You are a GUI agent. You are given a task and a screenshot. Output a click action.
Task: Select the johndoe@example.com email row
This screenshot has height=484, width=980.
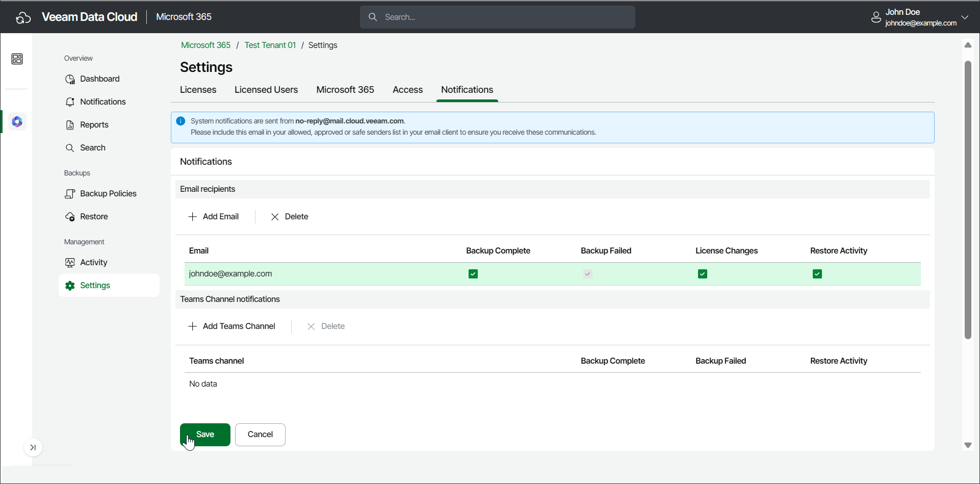click(553, 274)
